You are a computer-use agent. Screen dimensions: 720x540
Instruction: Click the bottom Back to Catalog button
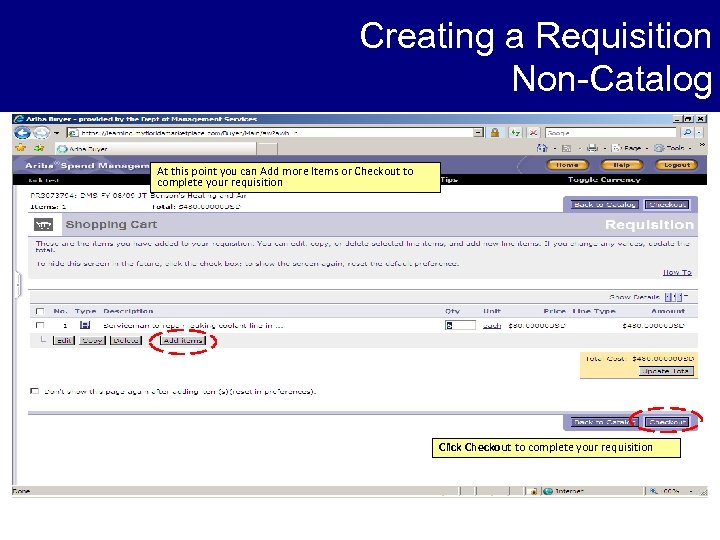[604, 422]
